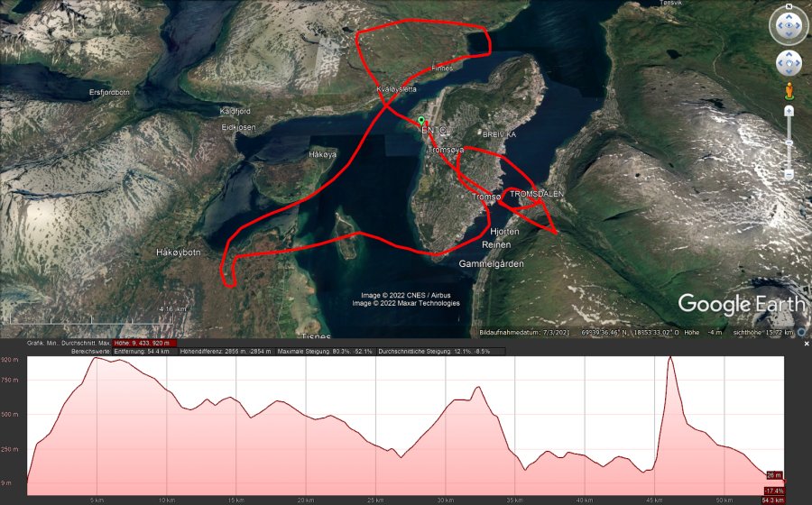This screenshot has width=812, height=505.
Task: Click the tallest peak on elevation graph
Action: coord(670,357)
